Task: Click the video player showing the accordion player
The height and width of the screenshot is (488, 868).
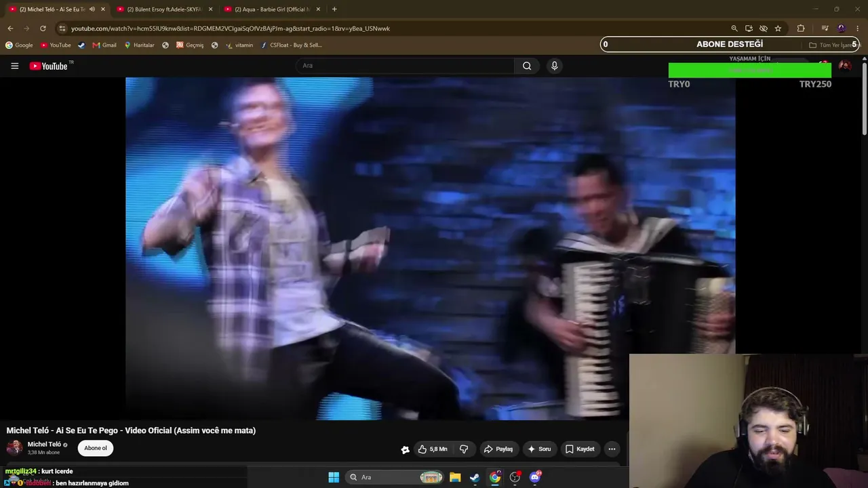Action: pyautogui.click(x=430, y=248)
